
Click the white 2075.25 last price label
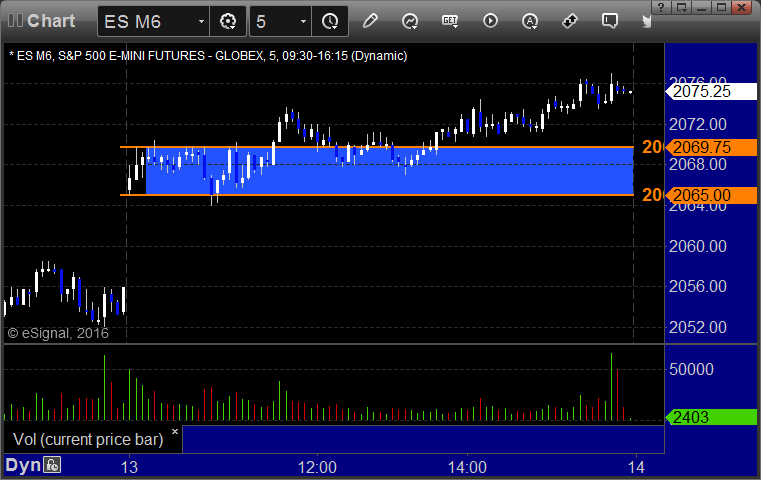click(711, 91)
